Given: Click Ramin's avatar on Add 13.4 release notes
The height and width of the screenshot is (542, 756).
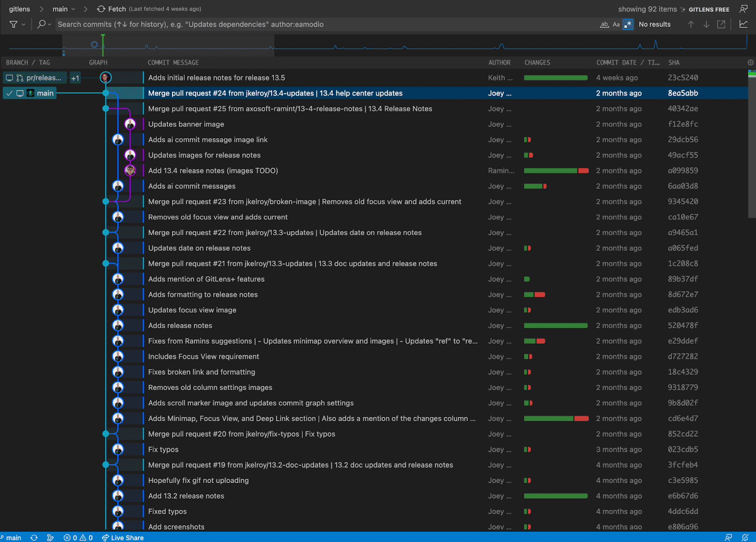Looking at the screenshot, I should tap(130, 170).
